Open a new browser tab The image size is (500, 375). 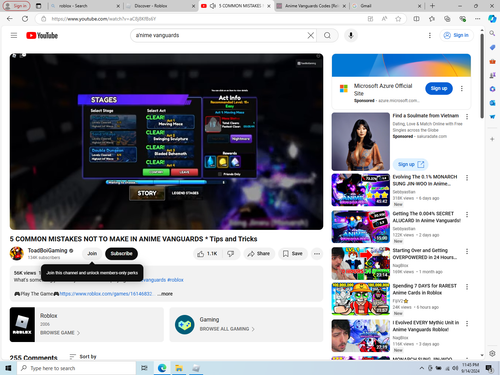pos(432,6)
